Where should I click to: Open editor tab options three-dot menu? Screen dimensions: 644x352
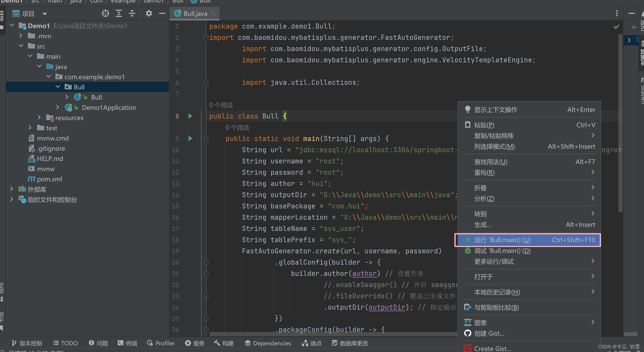click(x=617, y=13)
